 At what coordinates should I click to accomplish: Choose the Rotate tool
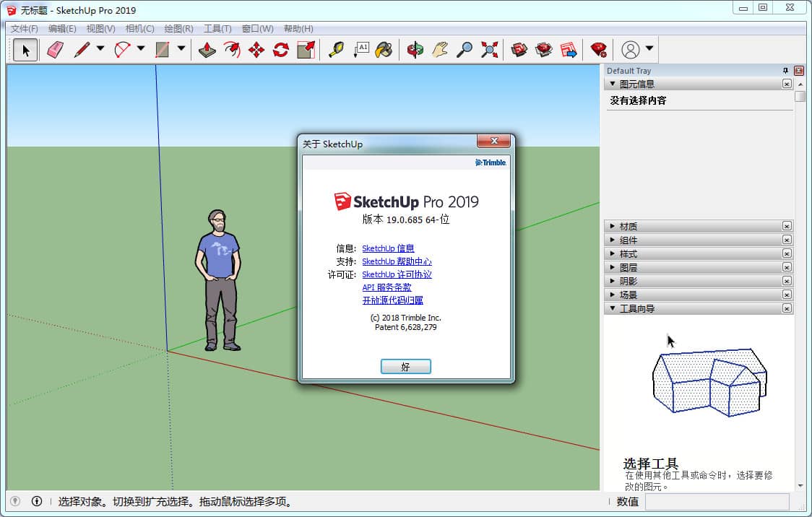pyautogui.click(x=281, y=50)
